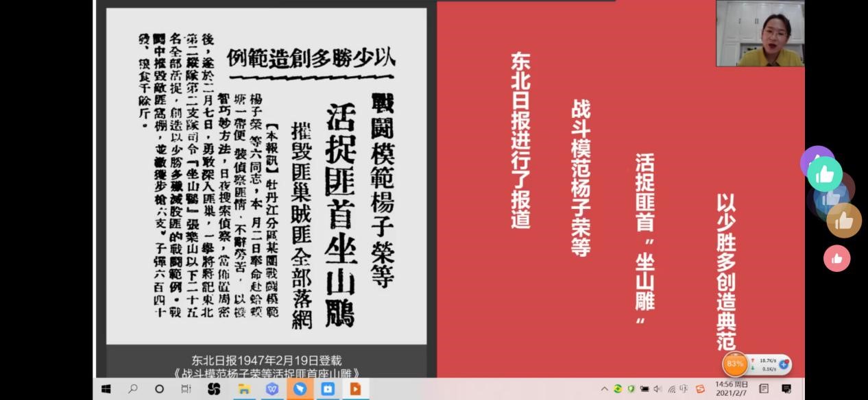Click the black fan-shaped taskbar icon
This screenshot has height=400, width=868.
point(214,389)
